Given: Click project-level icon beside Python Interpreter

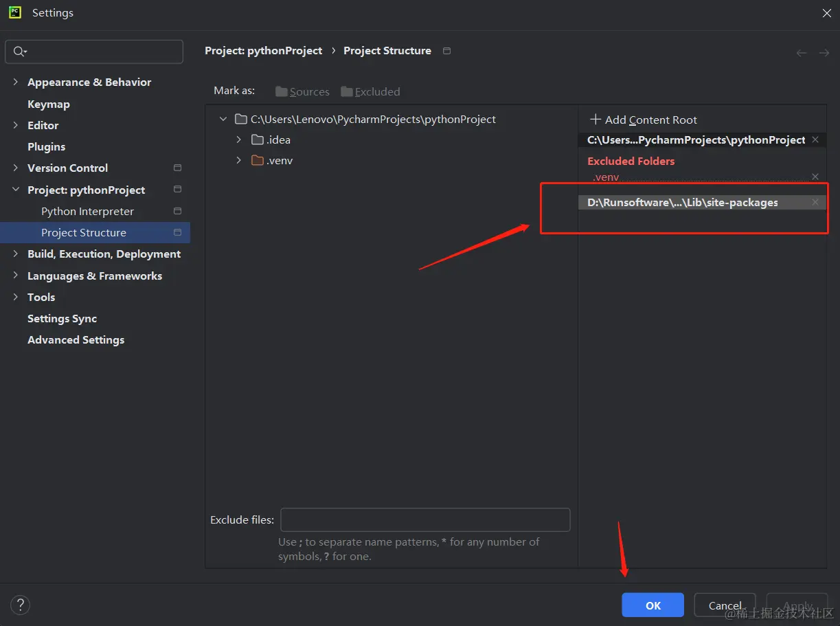Looking at the screenshot, I should [x=177, y=211].
